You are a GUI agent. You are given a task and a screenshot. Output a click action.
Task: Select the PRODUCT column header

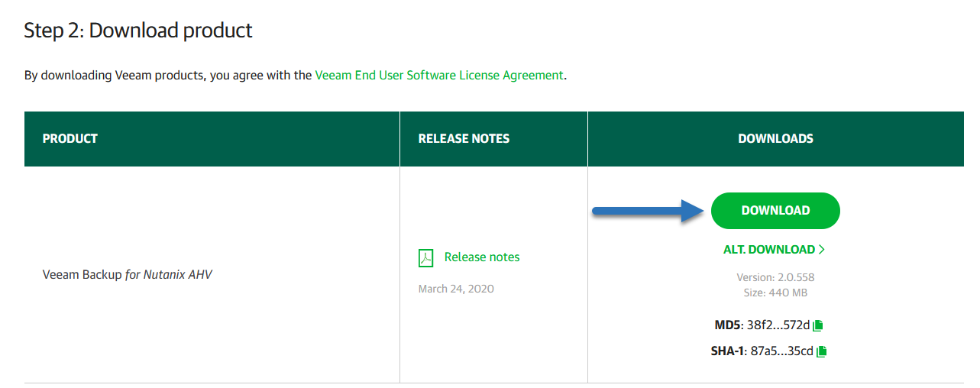tap(70, 139)
